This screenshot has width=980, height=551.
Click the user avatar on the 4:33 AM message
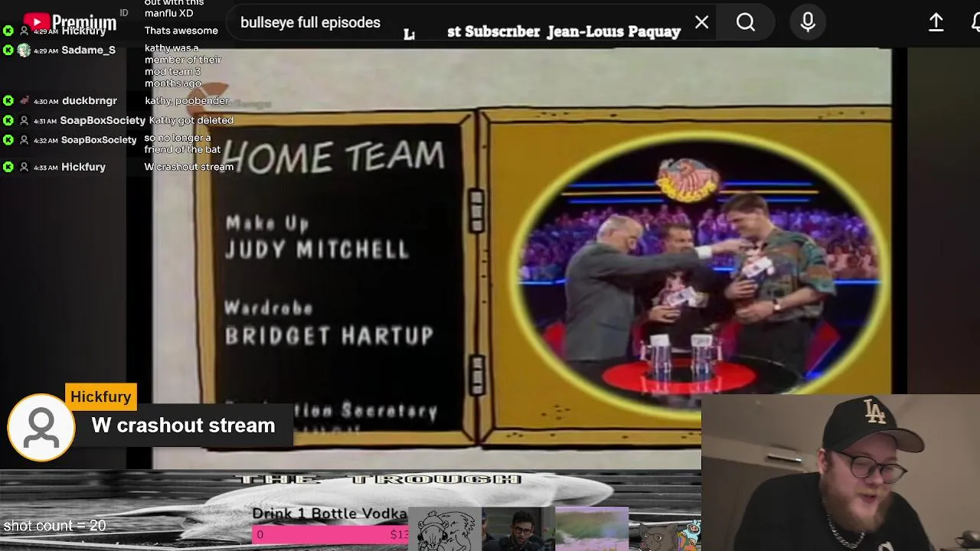pos(24,167)
